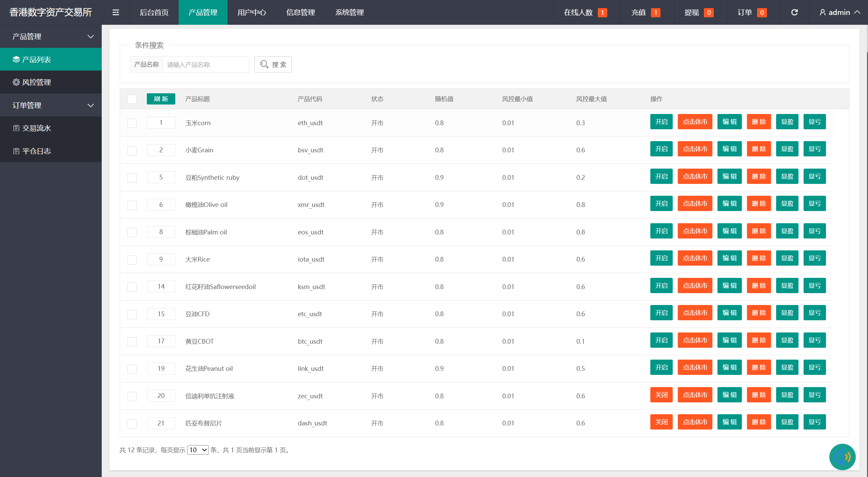Click the refresh icon in top bar
Image resolution: width=868 pixels, height=477 pixels.
tap(794, 13)
